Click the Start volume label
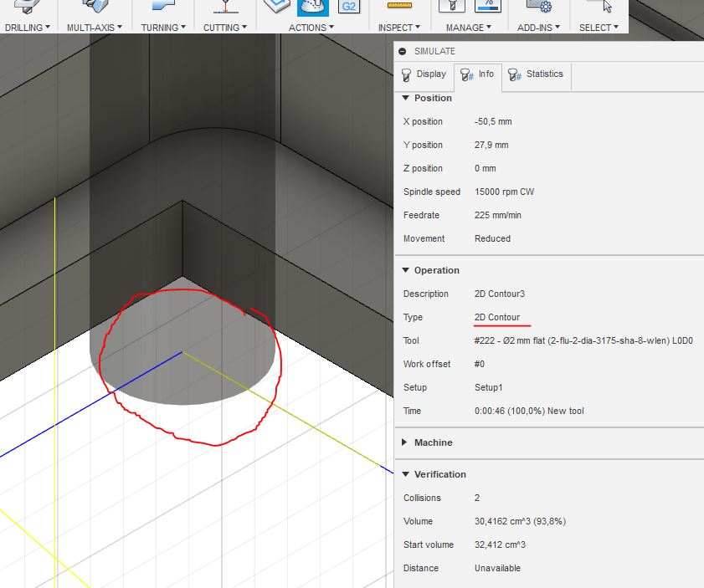The width and height of the screenshot is (704, 588). point(429,545)
